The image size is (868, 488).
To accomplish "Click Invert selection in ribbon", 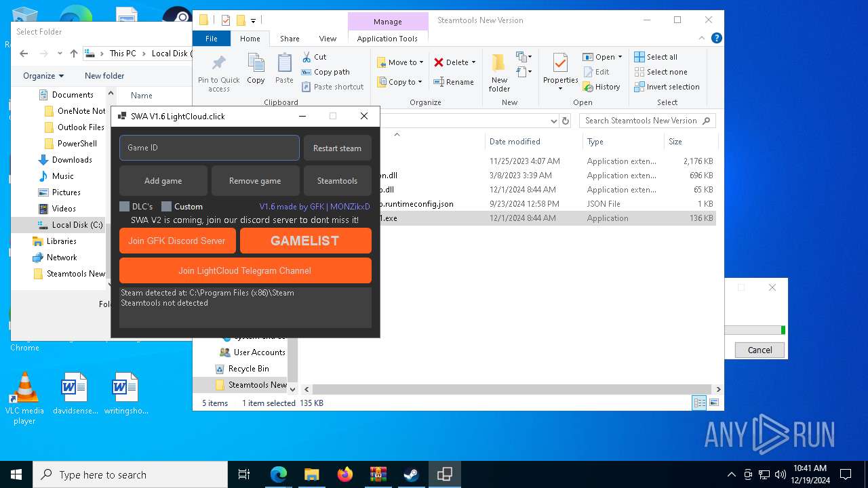I will tap(667, 87).
